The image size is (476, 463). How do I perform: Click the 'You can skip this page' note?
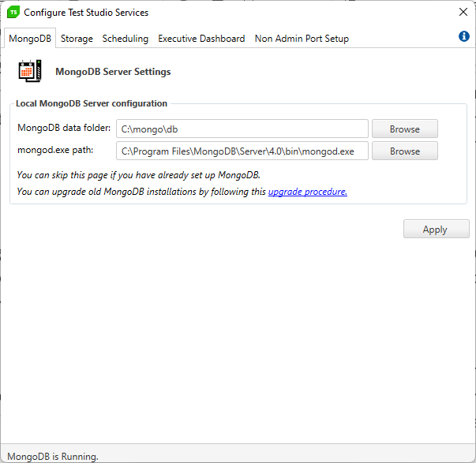(x=138, y=175)
